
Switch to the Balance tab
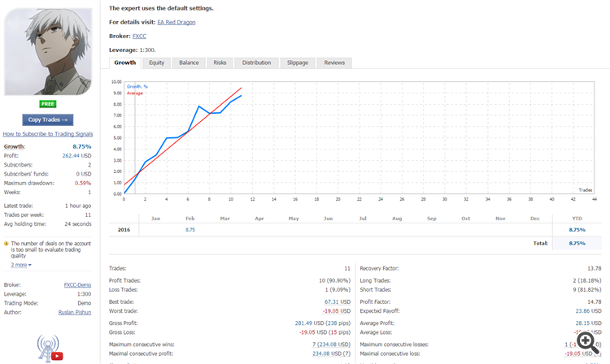[189, 63]
